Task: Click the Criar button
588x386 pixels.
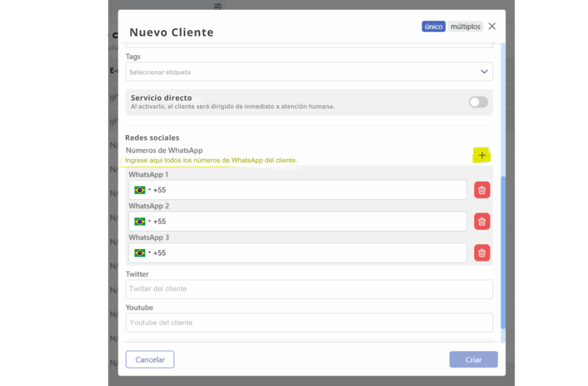Action: [x=473, y=360]
